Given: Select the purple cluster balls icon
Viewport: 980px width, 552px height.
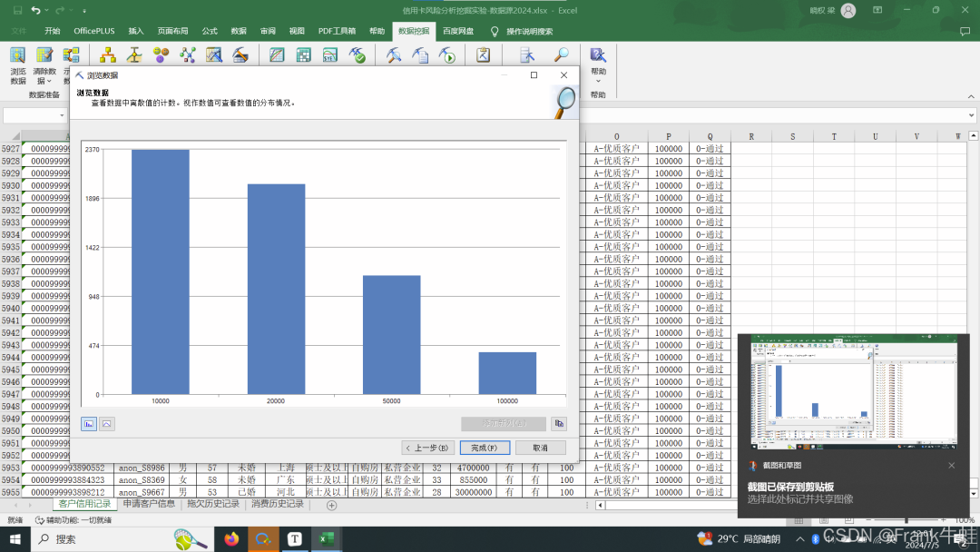Looking at the screenshot, I should click(161, 55).
